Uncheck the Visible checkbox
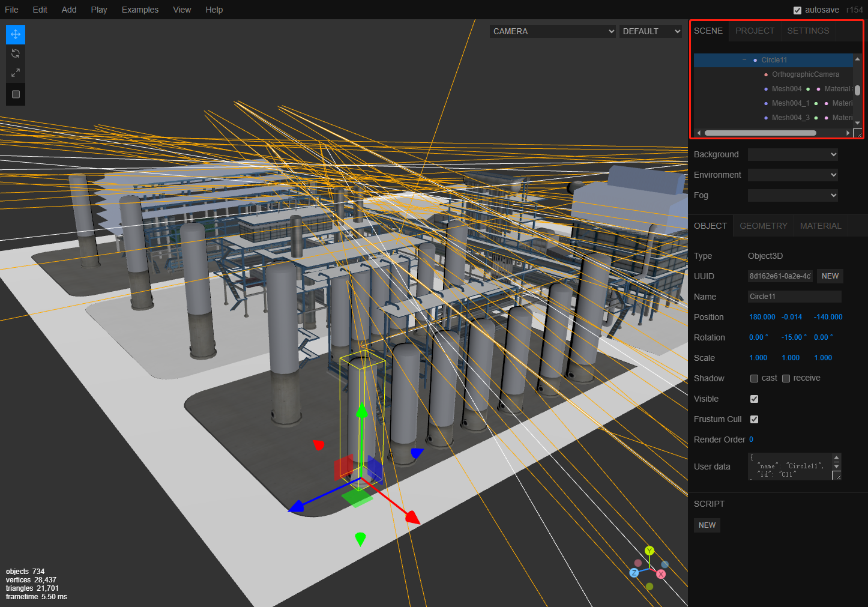Screen dimensions: 868x607 [754, 399]
